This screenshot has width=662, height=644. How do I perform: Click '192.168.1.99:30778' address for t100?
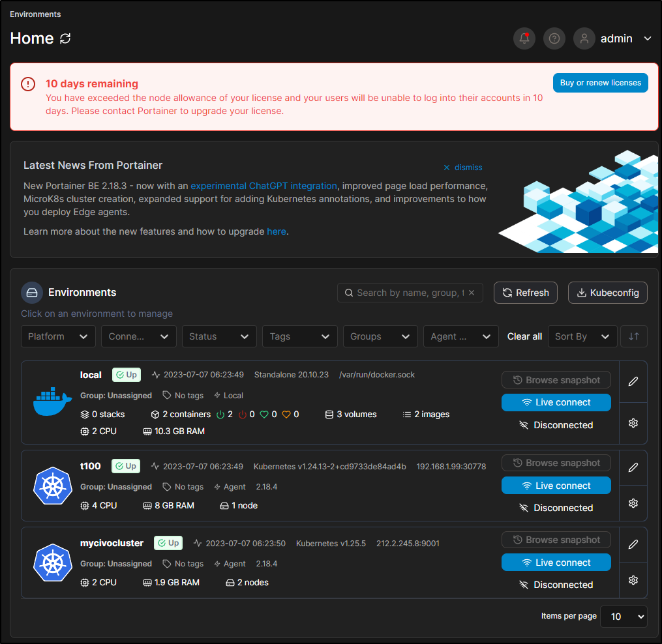tap(451, 466)
